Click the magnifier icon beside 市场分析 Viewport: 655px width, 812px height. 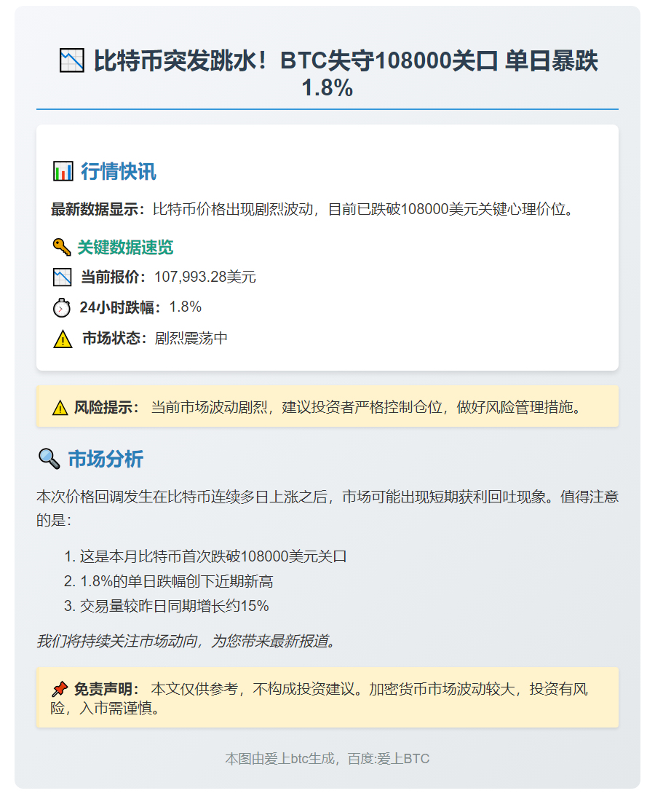(49, 459)
